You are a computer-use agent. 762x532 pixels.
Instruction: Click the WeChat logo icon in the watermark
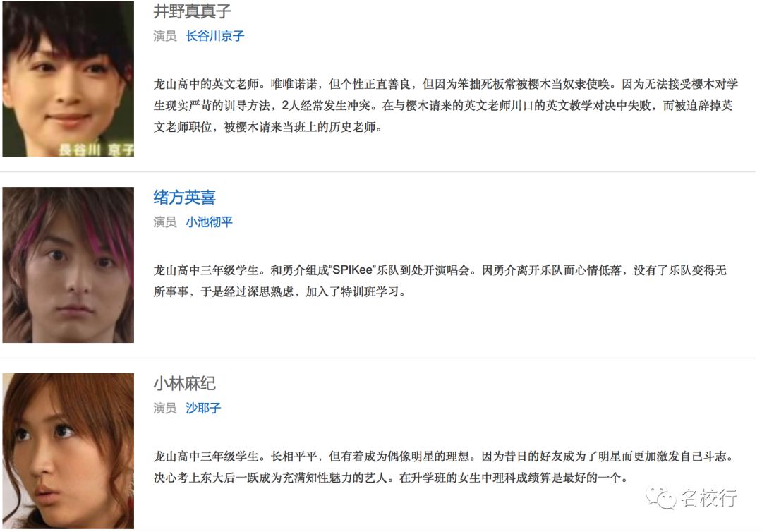click(661, 498)
